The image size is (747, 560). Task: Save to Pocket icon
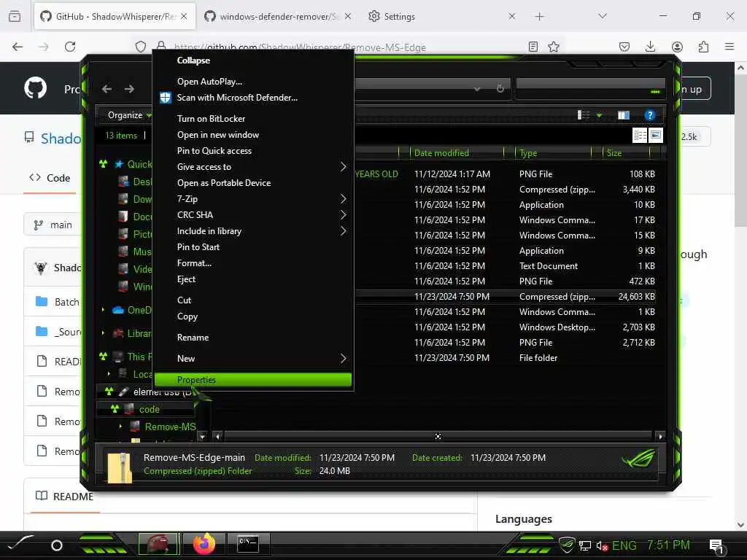point(624,47)
